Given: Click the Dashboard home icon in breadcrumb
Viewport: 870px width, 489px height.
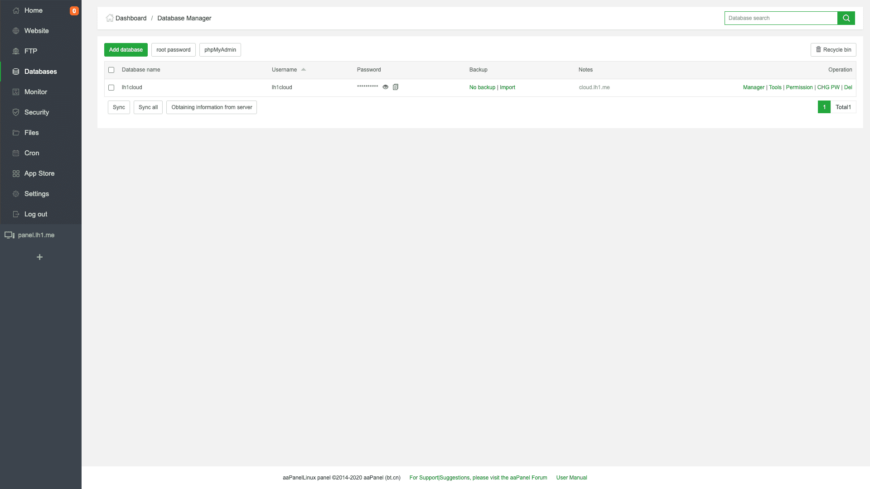Looking at the screenshot, I should click(110, 18).
